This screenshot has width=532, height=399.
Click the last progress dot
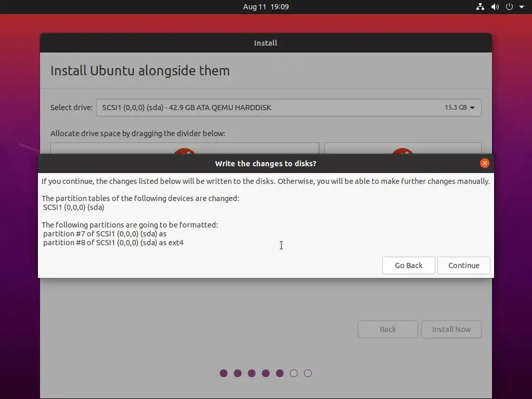308,373
